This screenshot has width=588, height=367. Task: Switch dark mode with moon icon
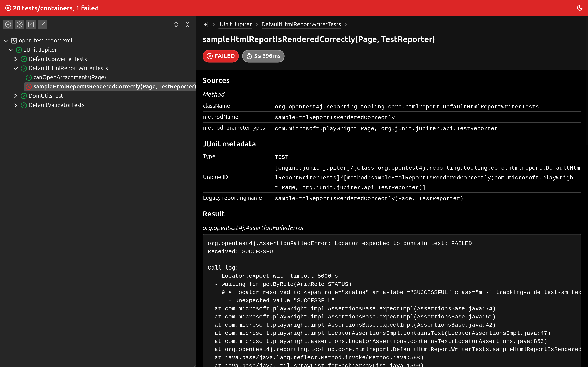(580, 8)
